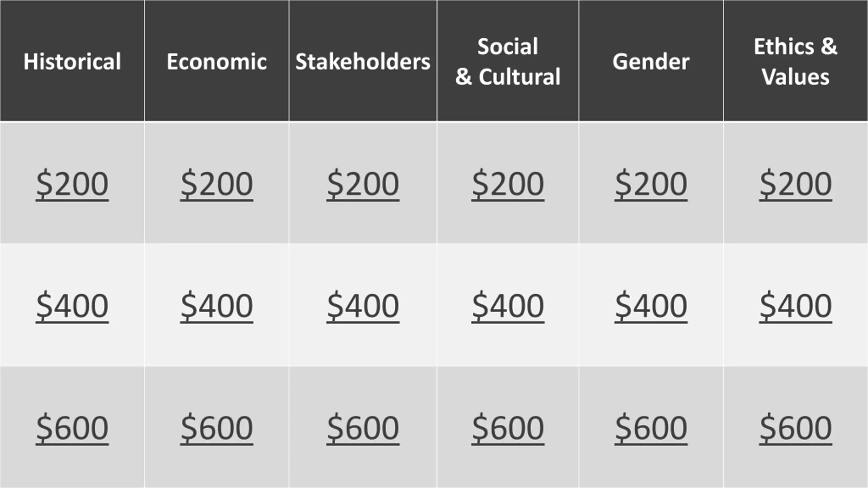Pick Ethics & Values for $600
The height and width of the screenshot is (488, 868).
(x=795, y=428)
